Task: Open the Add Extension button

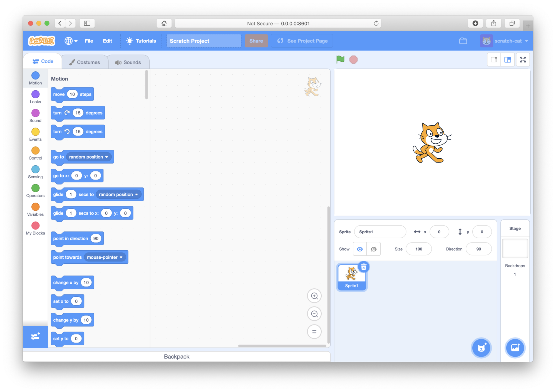Action: (x=35, y=336)
